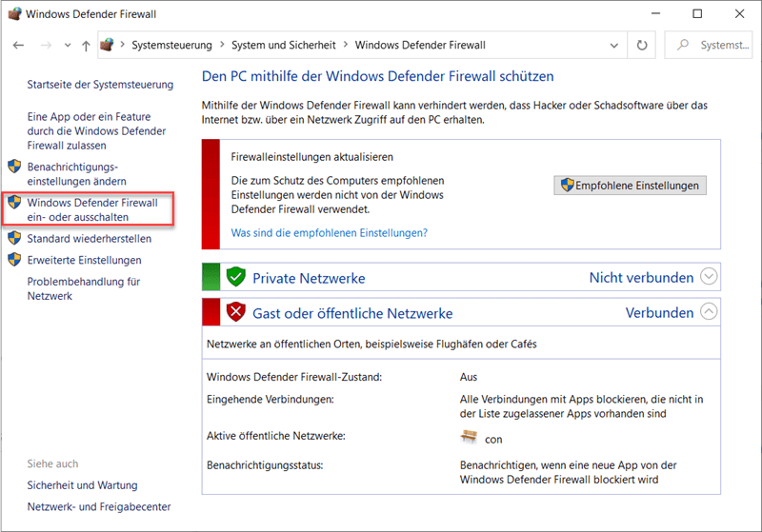The width and height of the screenshot is (762, 532).
Task: Select the active network name con
Action: [x=493, y=440]
